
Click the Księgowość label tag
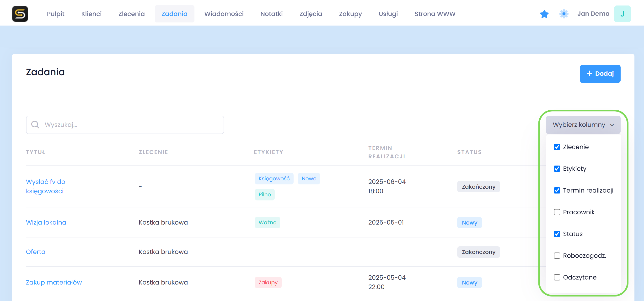274,178
